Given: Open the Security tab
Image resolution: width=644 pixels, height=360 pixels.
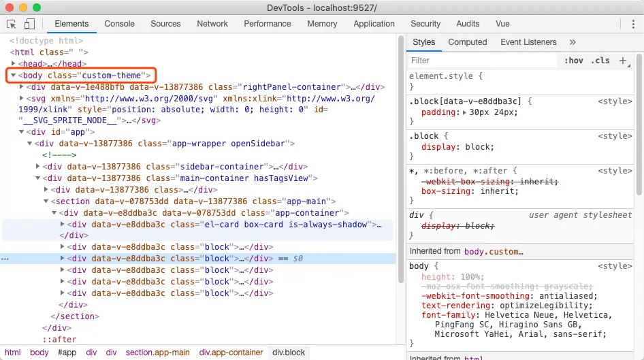Looking at the screenshot, I should pyautogui.click(x=425, y=24).
